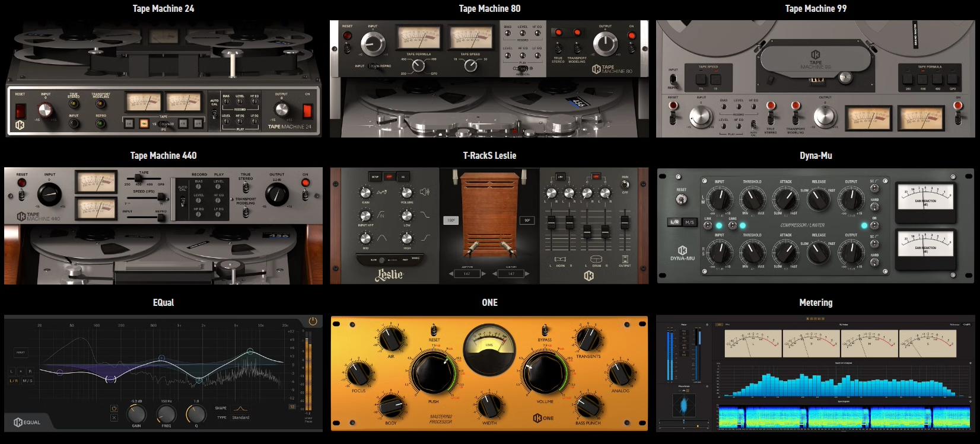The image size is (980, 444).
Task: Click the EQual Reset button
Action: tap(21, 352)
